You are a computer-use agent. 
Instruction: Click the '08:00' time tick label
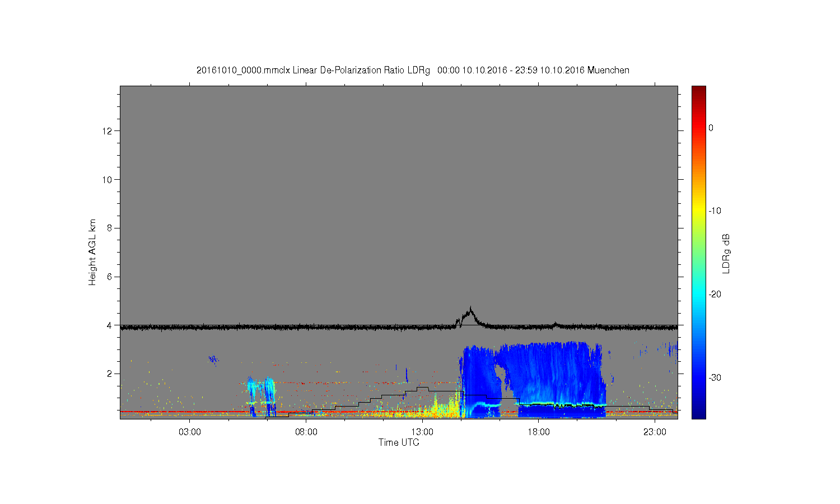pos(306,432)
